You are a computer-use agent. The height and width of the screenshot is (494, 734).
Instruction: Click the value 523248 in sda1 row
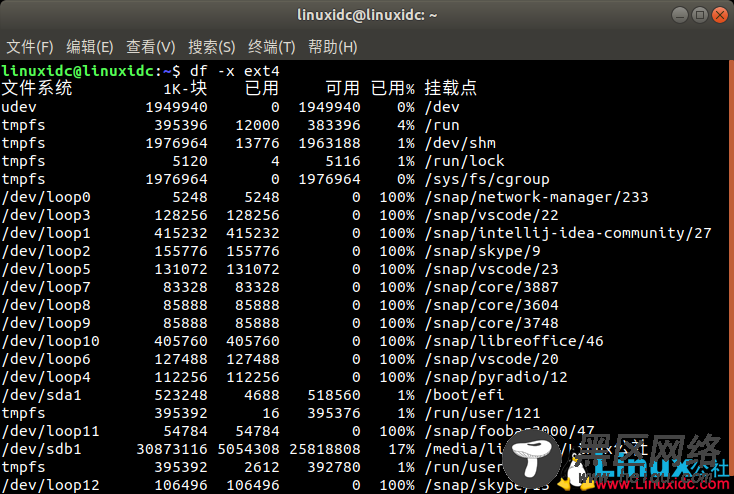coord(181,395)
